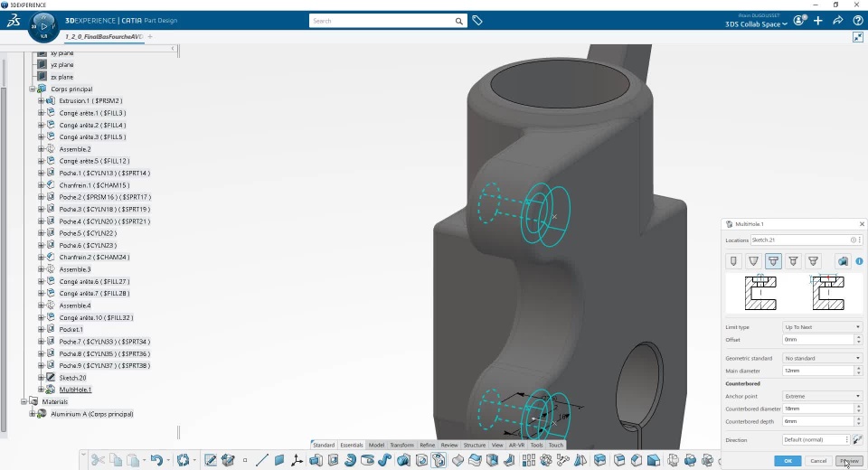Confirm the MultiHole with OK
The height and width of the screenshot is (470, 868).
coord(788,461)
